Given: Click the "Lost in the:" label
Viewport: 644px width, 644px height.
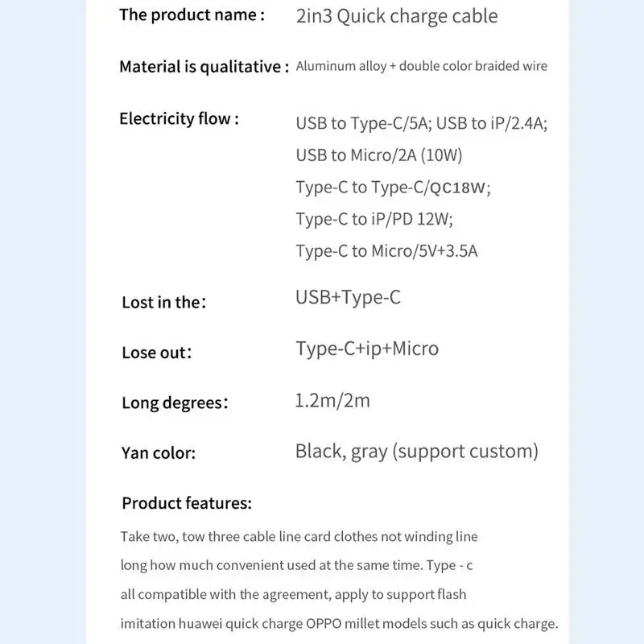Looking at the screenshot, I should (163, 303).
